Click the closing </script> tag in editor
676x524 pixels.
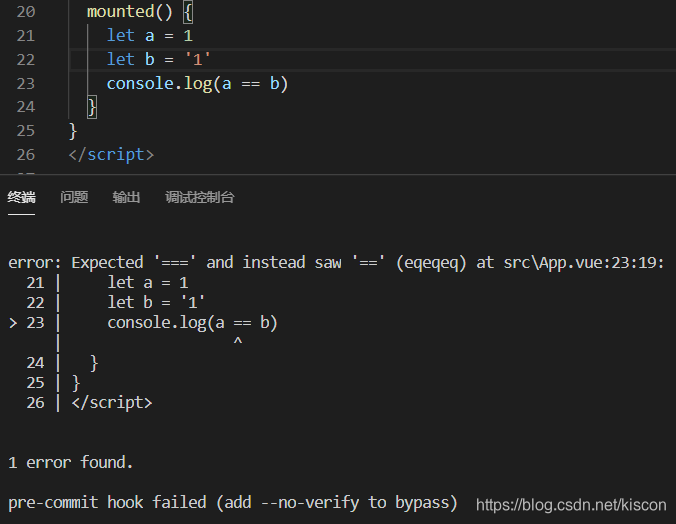tap(111, 154)
